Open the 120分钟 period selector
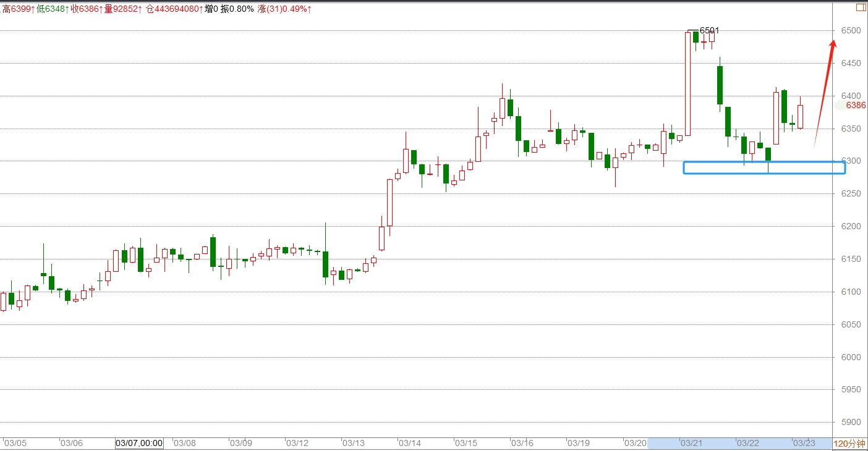 click(x=849, y=444)
